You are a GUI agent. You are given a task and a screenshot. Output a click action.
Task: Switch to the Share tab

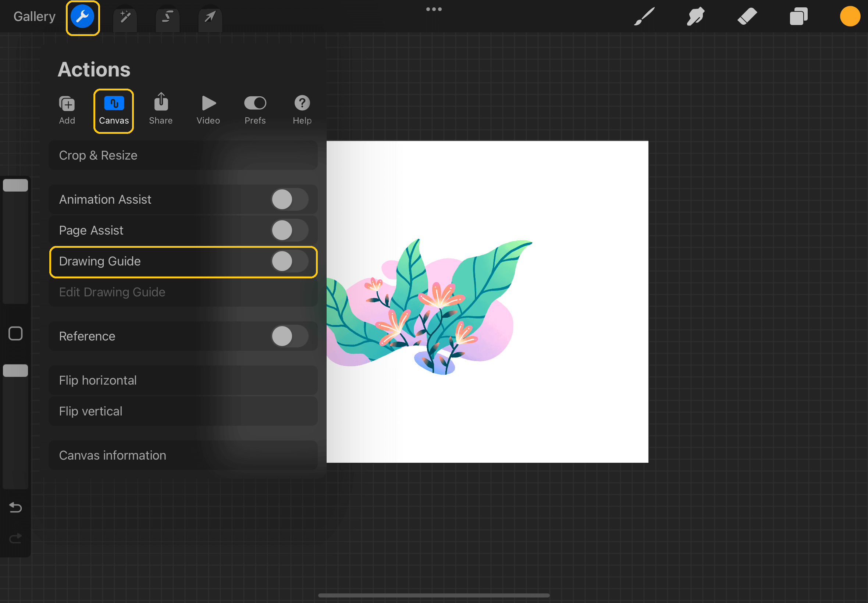point(161,110)
